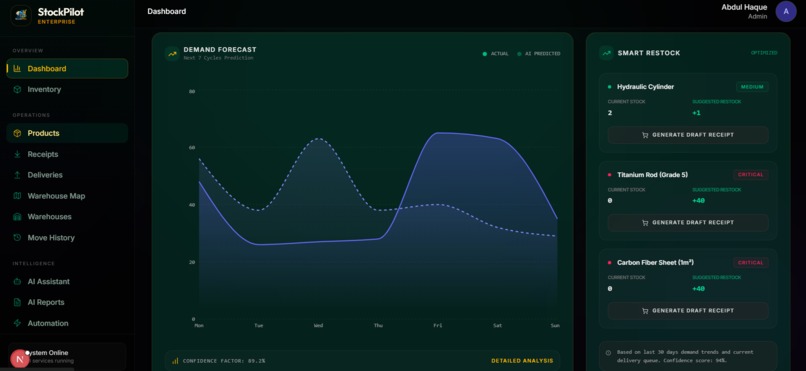Screen dimensions: 806x371
Task: Open the Move History label link
Action: click(51, 237)
